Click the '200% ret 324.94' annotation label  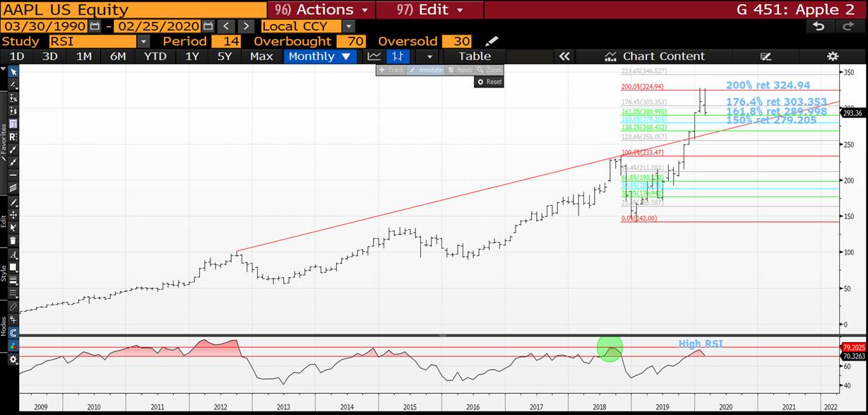(768, 86)
